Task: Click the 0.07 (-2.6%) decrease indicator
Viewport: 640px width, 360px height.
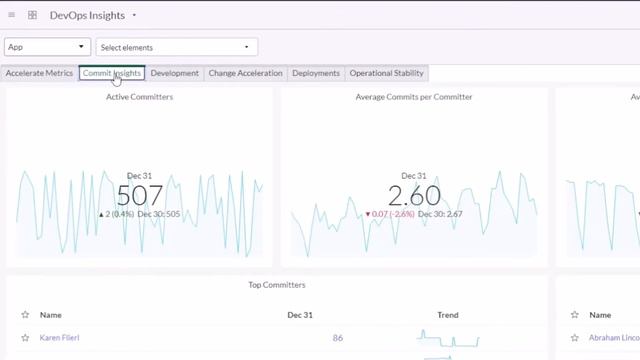Action: click(390, 214)
